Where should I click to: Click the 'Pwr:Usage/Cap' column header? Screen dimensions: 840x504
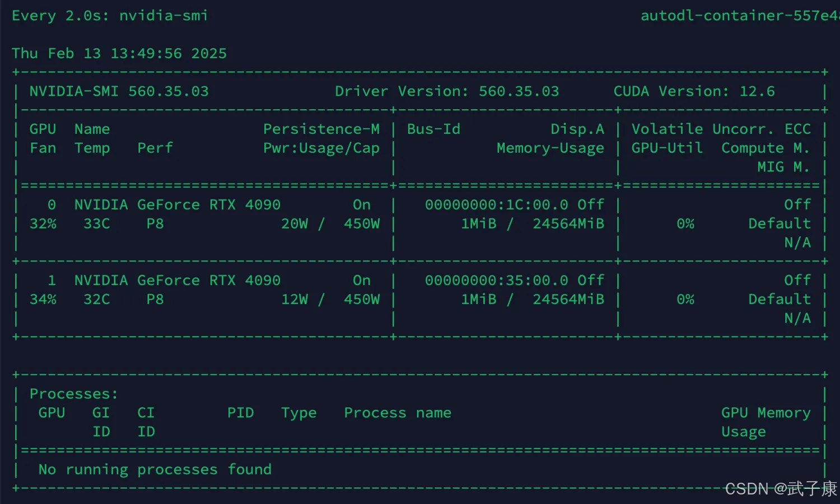pos(321,148)
